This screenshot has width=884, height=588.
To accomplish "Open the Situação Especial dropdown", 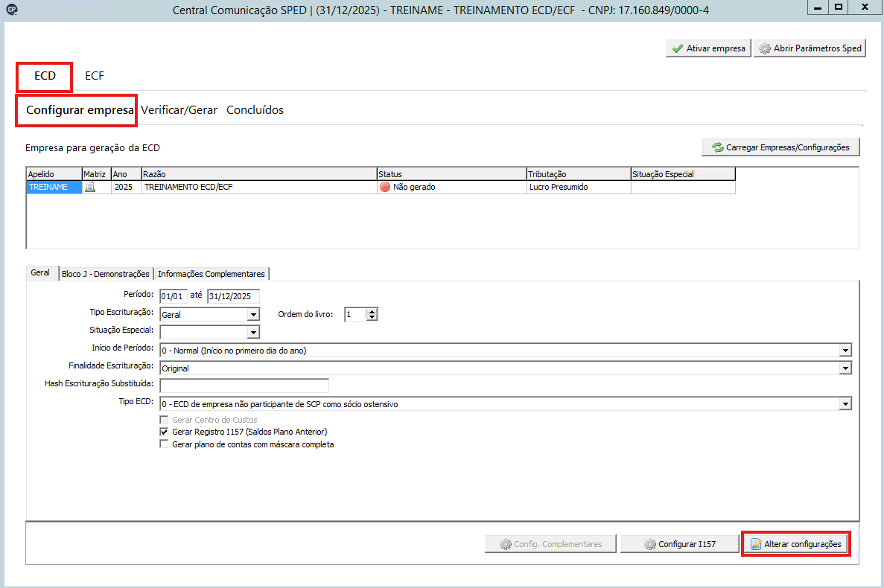I will 254,332.
